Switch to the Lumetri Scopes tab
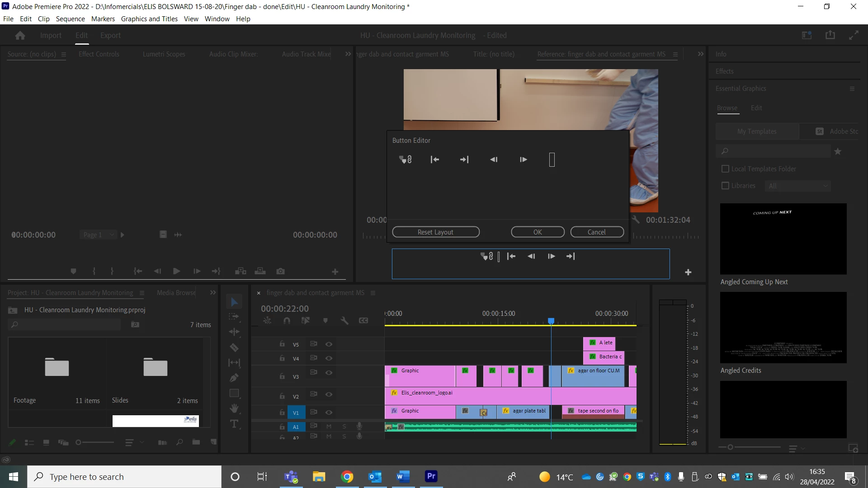The height and width of the screenshot is (488, 868). pos(164,54)
